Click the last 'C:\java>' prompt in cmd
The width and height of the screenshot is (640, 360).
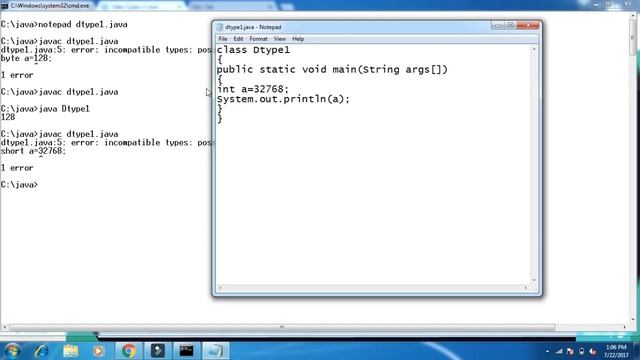19,185
